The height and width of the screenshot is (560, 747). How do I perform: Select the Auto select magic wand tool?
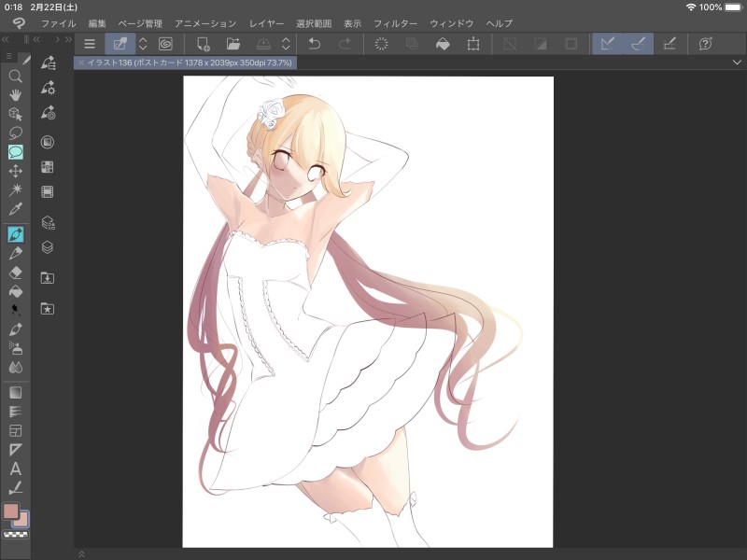click(15, 190)
